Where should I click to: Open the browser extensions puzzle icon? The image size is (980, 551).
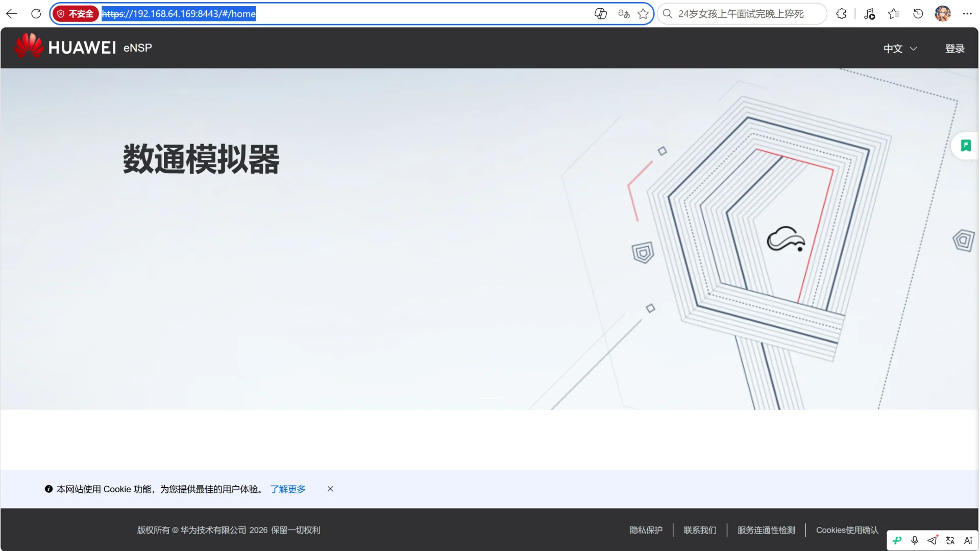[x=841, y=14]
